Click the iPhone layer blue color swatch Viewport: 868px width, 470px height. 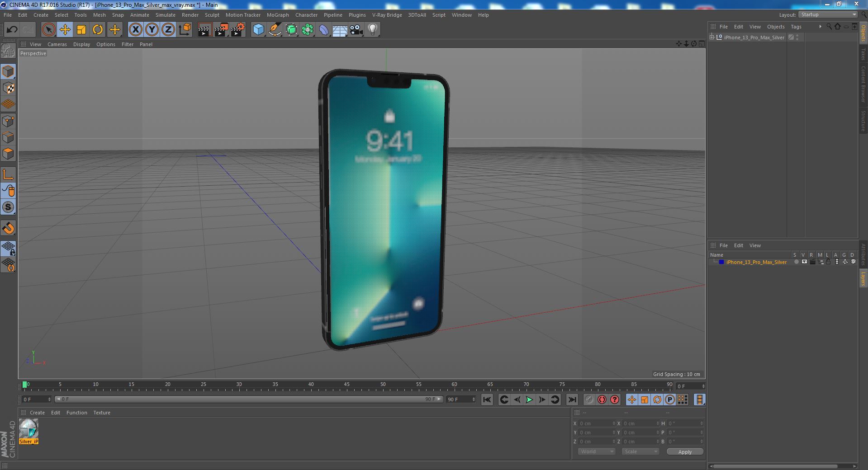tap(721, 262)
